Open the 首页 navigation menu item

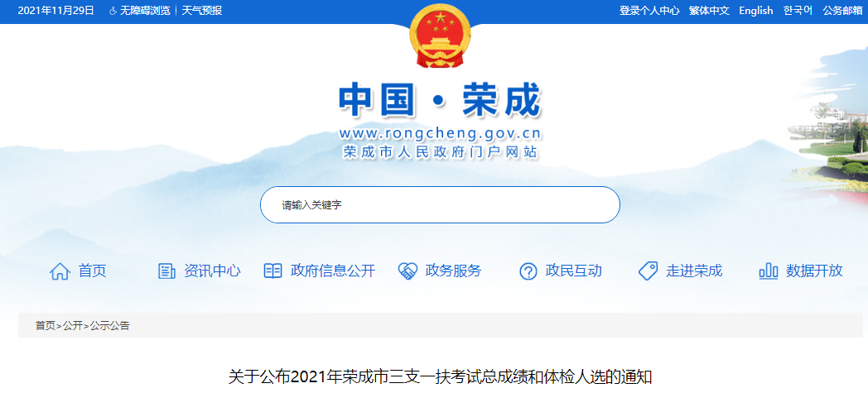(x=92, y=271)
